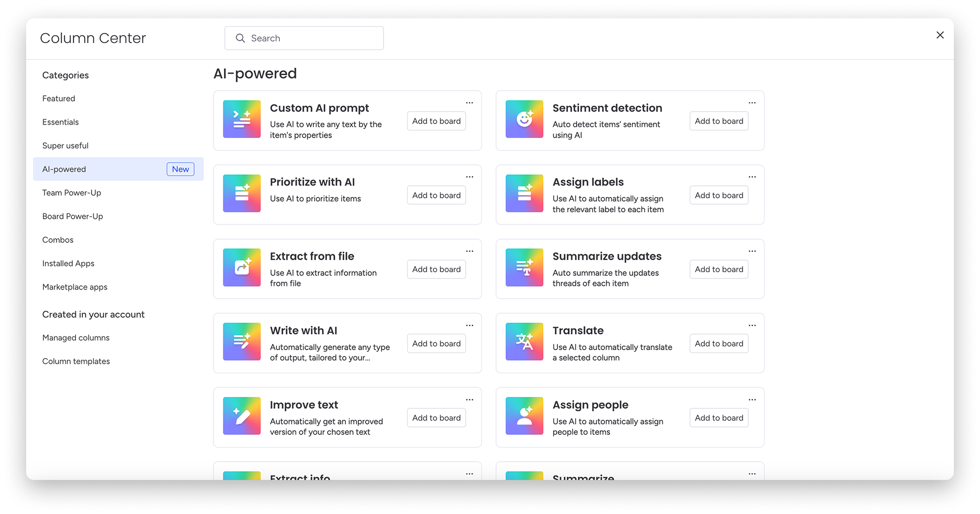Close the Column Center dialog
Screen dimensions: 980x514
click(940, 35)
